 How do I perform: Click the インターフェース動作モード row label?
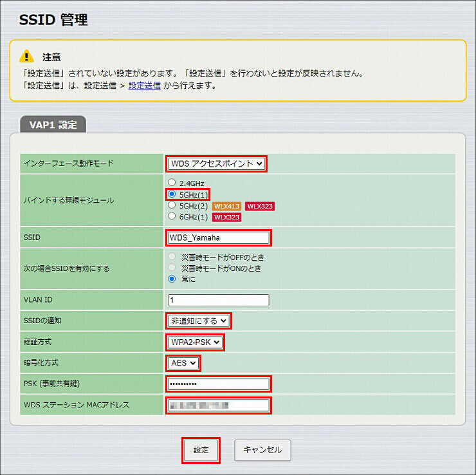69,163
